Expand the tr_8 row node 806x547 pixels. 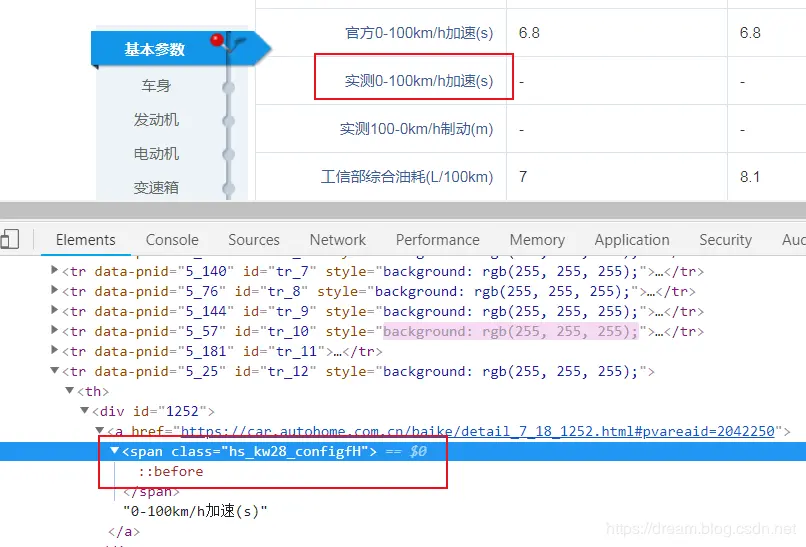pyautogui.click(x=54, y=290)
